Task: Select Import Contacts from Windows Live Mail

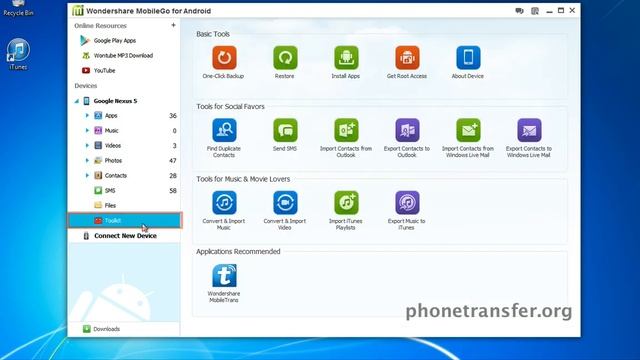Action: [x=468, y=130]
